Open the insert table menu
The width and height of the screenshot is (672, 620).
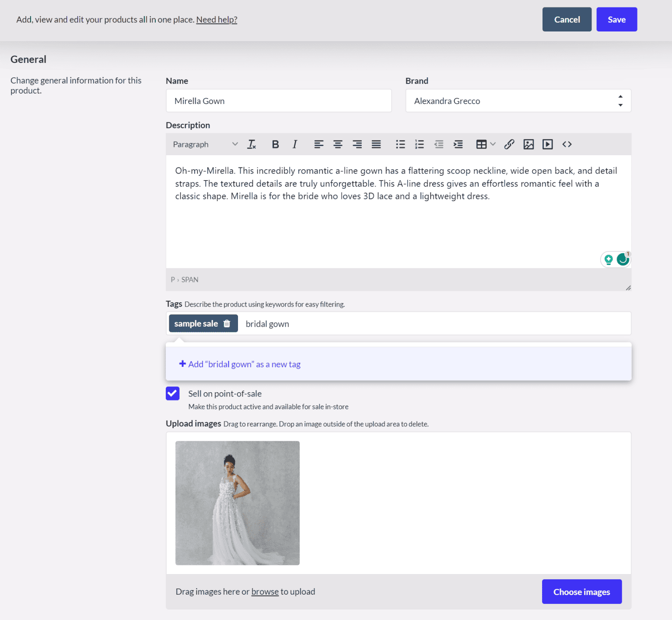486,144
